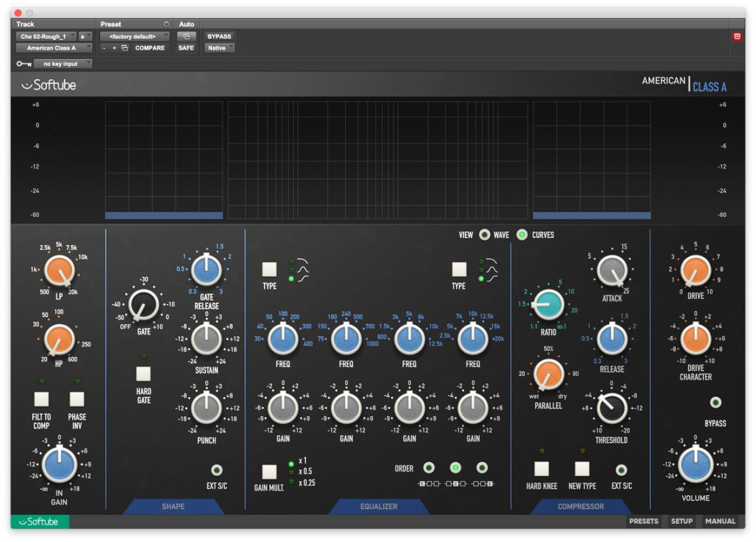Image resolution: width=756 pixels, height=542 pixels.
Task: Switch VIEW to WAVE
Action: click(484, 235)
